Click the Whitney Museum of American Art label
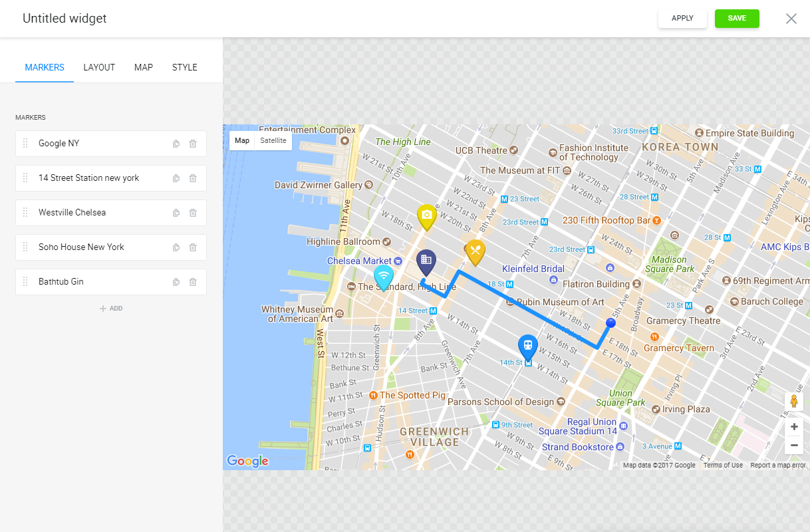Screen dimensions: 810x532 point(297,315)
